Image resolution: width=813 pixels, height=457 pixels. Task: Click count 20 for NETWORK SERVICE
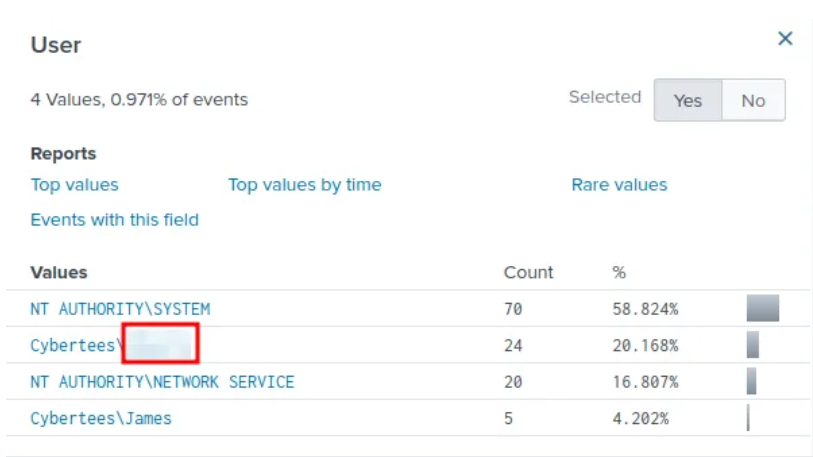tap(513, 382)
